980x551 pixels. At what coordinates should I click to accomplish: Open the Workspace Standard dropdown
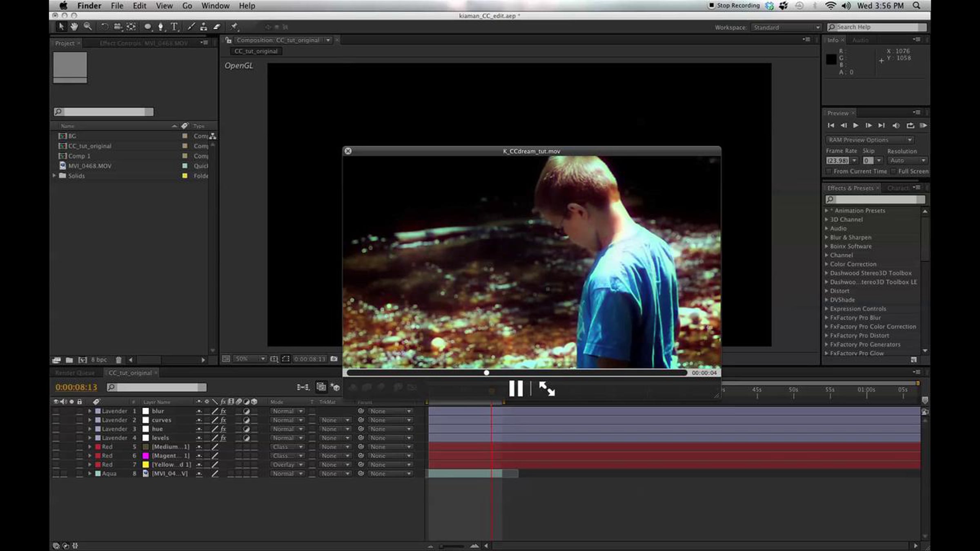[786, 27]
